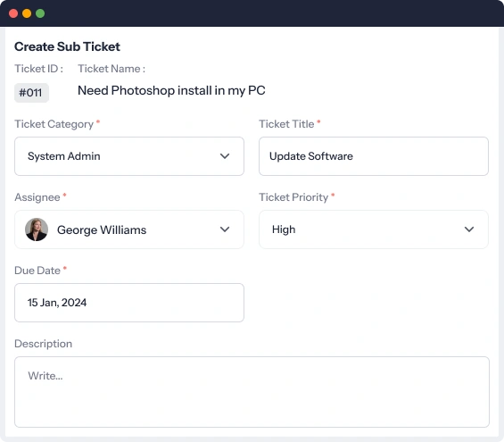Click the 'Ticket ID :' label
504x442 pixels.
38,69
